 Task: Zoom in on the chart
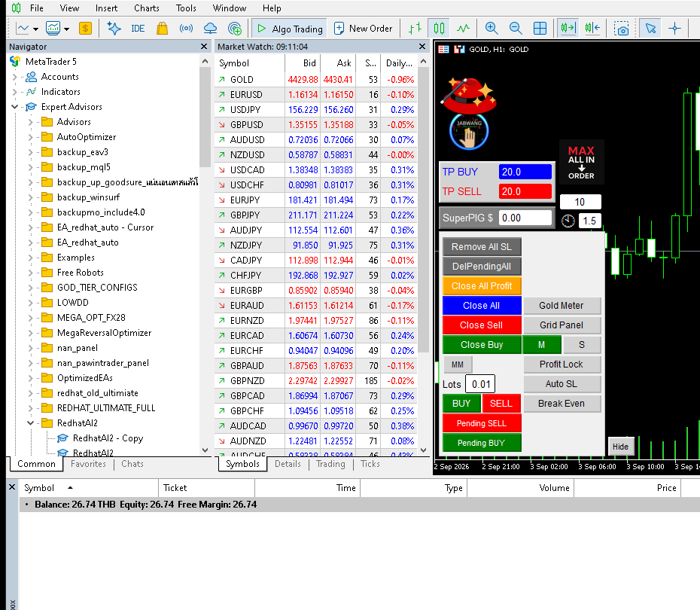tap(492, 29)
